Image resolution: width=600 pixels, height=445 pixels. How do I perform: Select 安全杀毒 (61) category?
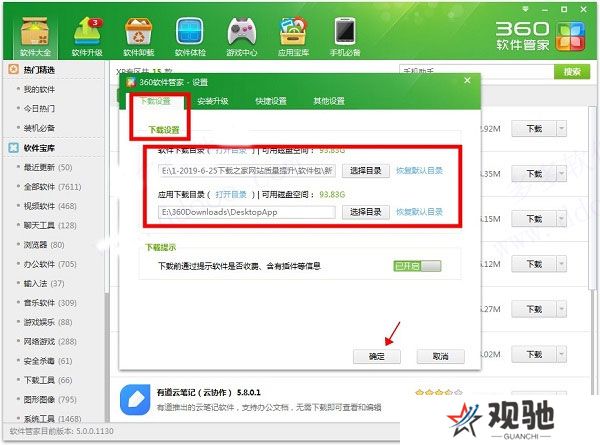[x=48, y=361]
